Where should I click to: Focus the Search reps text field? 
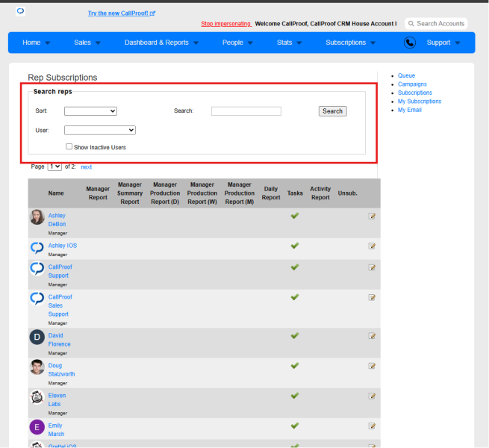(246, 111)
